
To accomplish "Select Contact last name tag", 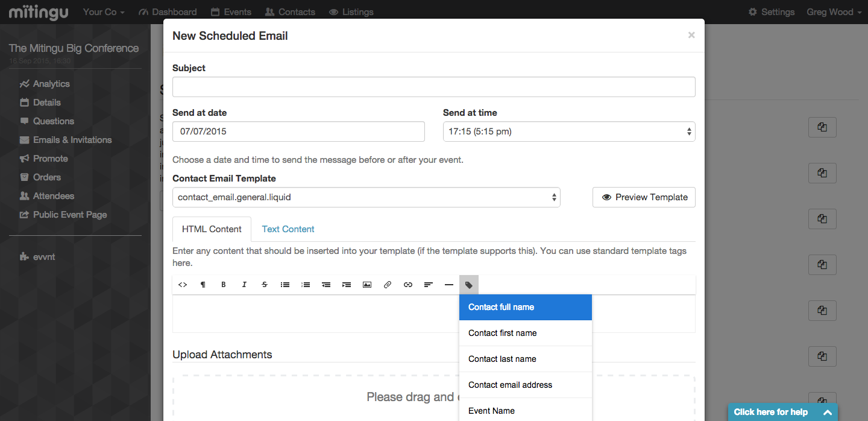I will [x=526, y=359].
